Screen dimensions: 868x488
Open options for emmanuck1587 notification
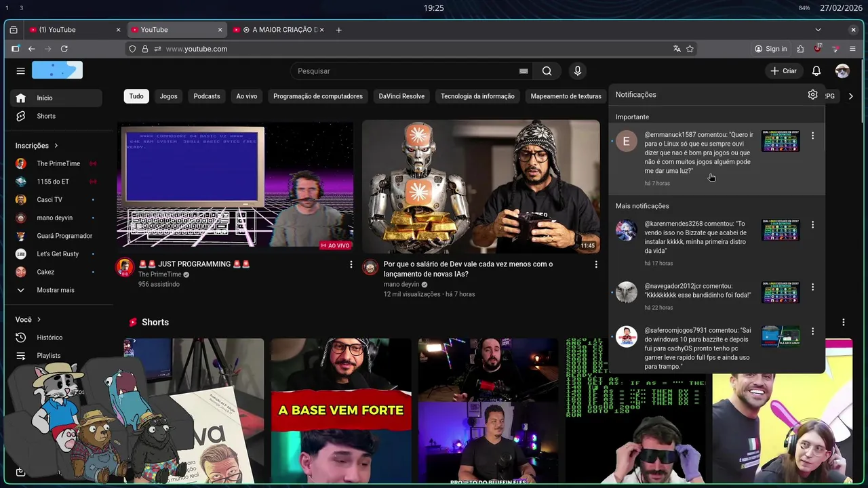812,136
